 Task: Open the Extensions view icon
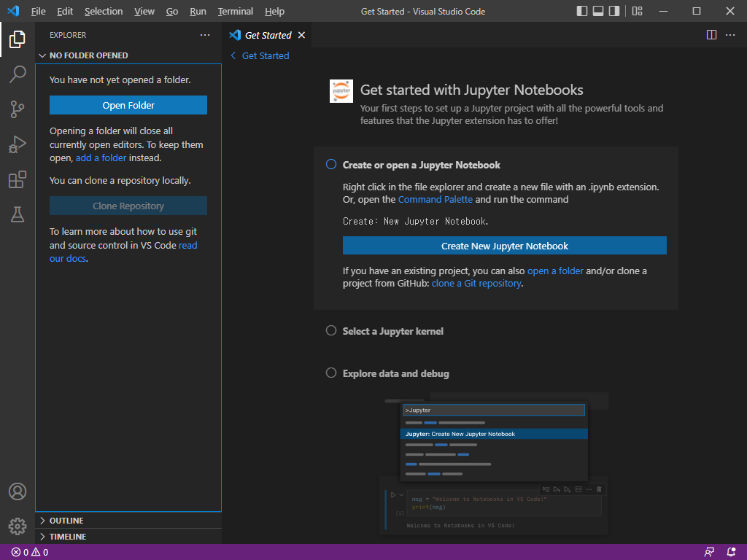[18, 179]
